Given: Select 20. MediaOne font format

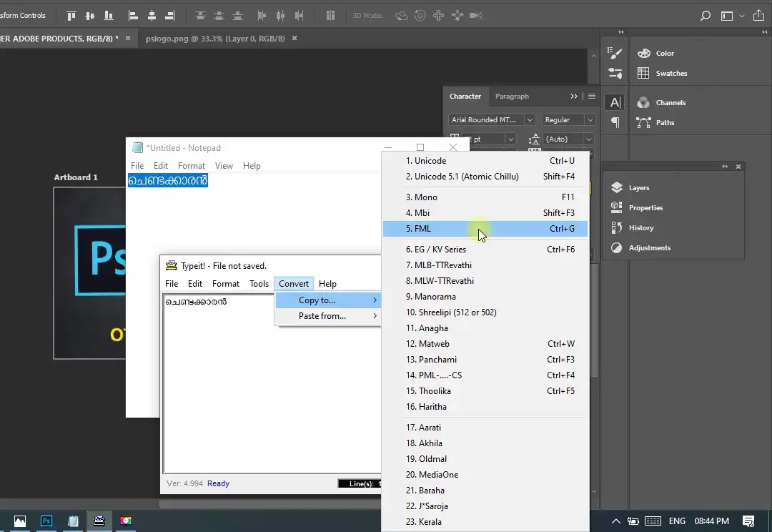Looking at the screenshot, I should (x=485, y=474).
